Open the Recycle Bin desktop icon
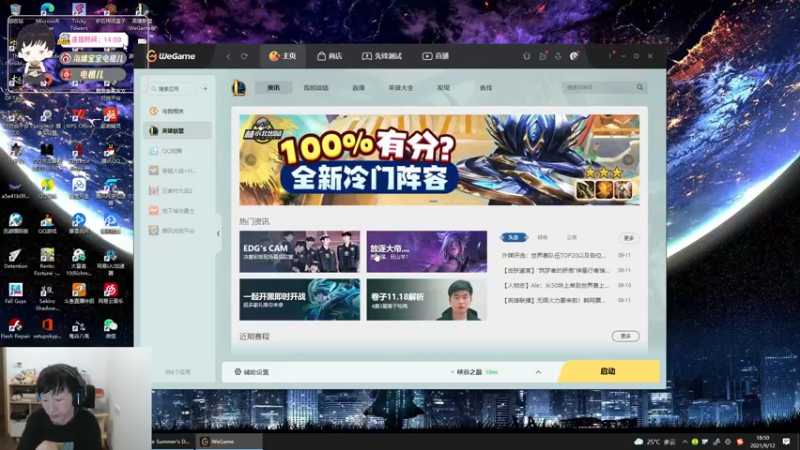 pyautogui.click(x=15, y=13)
